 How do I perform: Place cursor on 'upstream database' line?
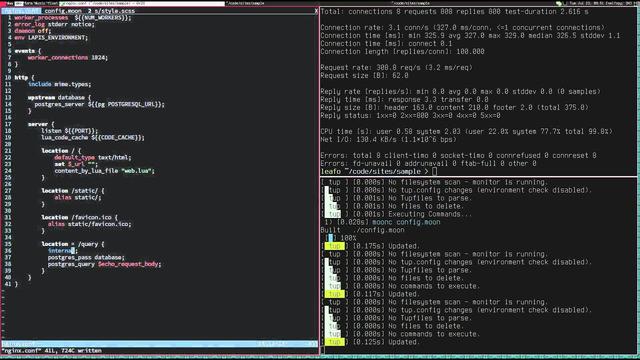[x=59, y=98]
